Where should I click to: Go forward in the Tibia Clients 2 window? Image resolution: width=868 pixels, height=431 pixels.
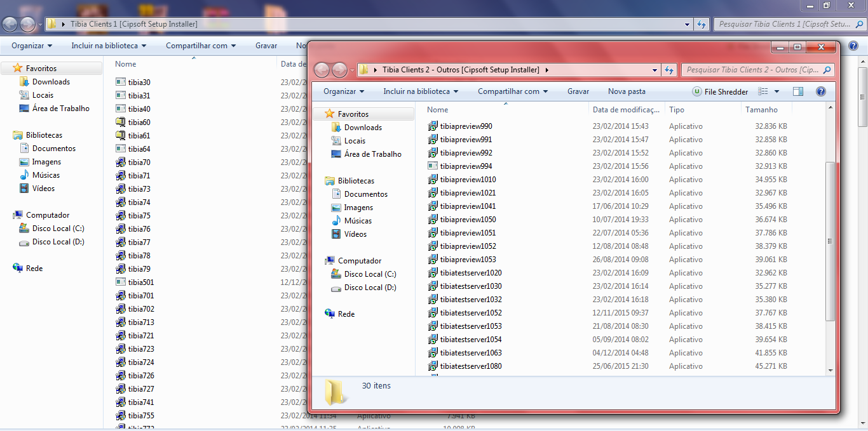tap(340, 70)
